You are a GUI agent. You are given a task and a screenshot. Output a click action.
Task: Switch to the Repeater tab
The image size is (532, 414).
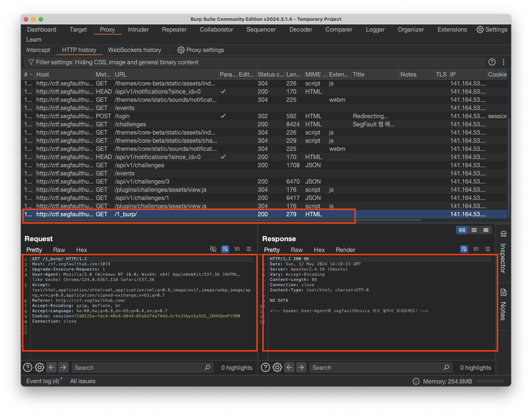(174, 29)
